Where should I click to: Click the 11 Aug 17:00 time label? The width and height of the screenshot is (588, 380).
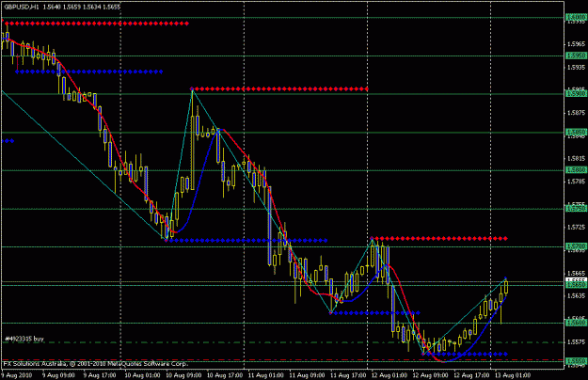point(347,375)
